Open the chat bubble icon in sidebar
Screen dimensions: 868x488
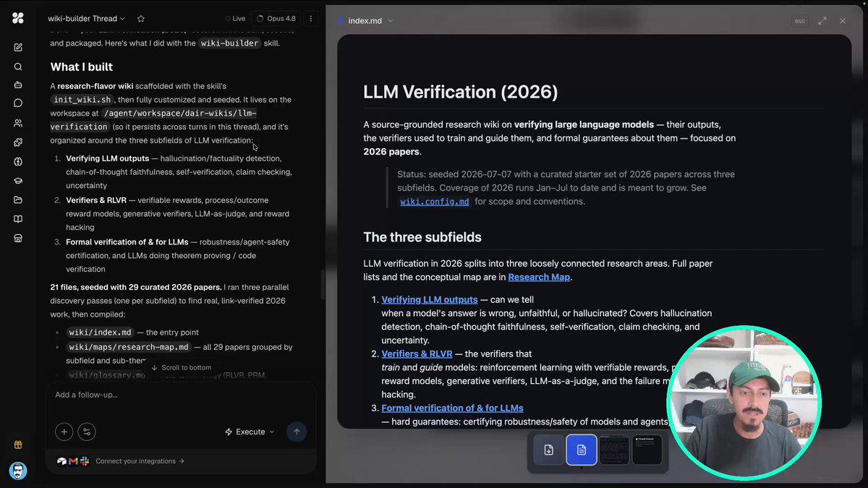pyautogui.click(x=18, y=103)
